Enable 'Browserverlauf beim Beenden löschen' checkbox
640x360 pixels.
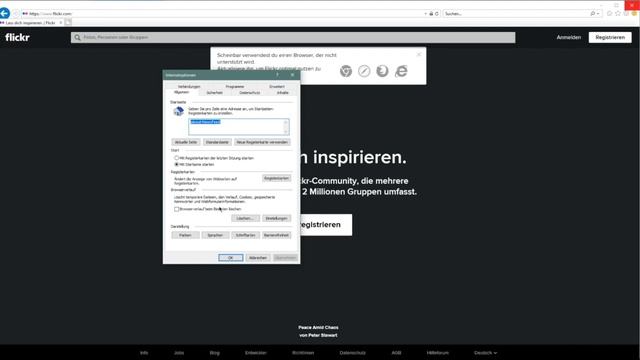point(176,209)
